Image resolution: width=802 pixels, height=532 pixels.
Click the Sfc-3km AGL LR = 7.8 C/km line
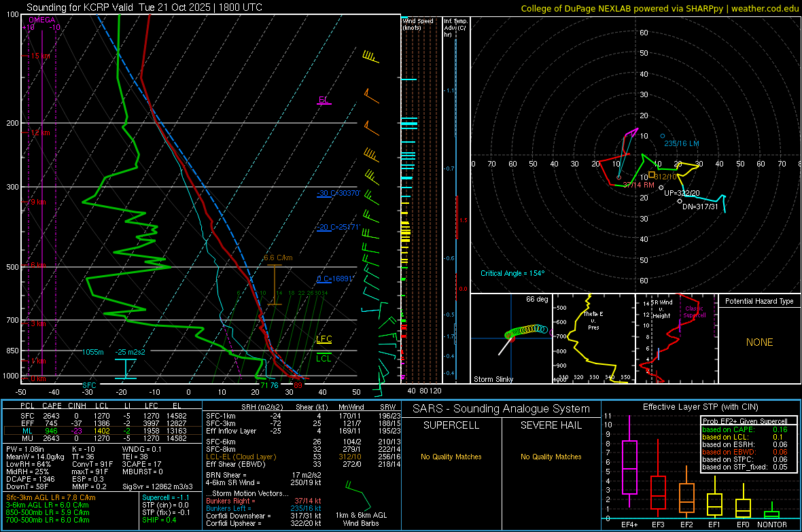click(51, 497)
